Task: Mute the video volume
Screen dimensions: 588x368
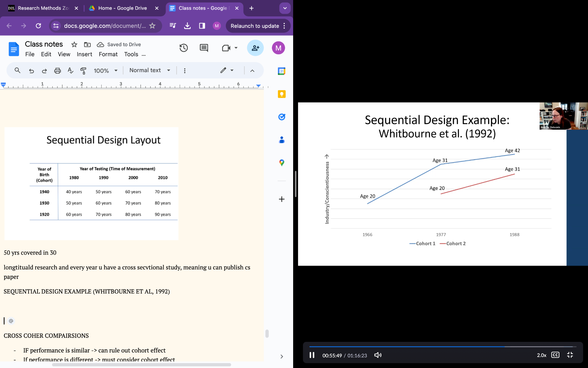Action: pos(378,355)
